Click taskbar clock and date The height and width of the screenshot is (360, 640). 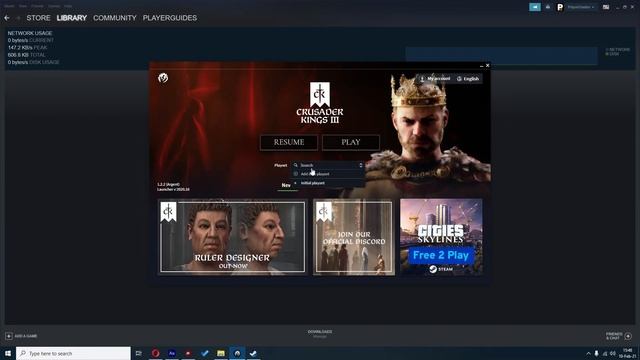click(627, 353)
